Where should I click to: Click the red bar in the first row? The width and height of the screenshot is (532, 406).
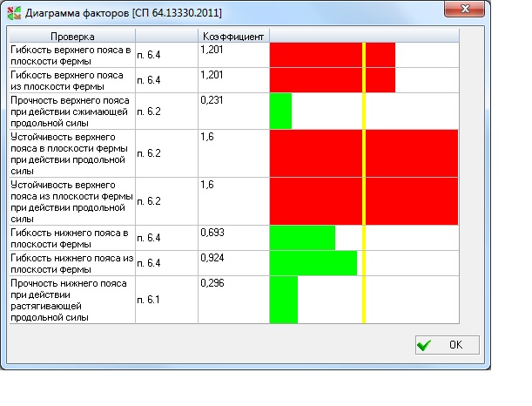331,56
